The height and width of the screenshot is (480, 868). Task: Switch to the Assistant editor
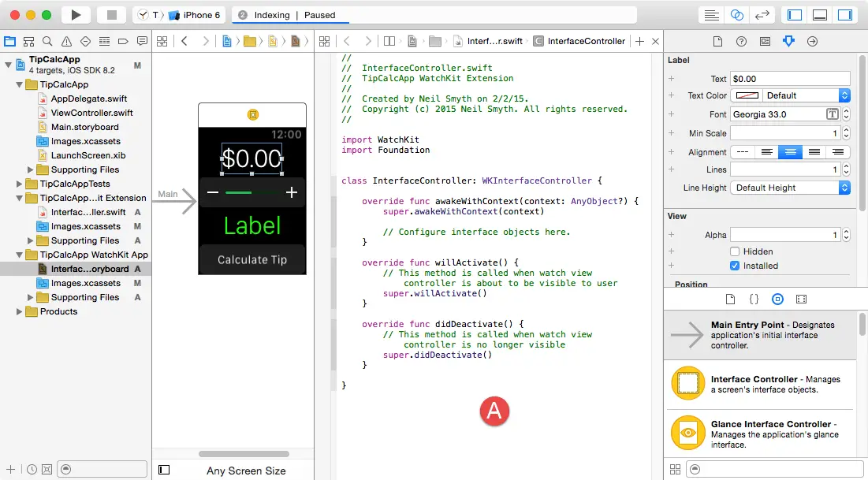pyautogui.click(x=736, y=15)
